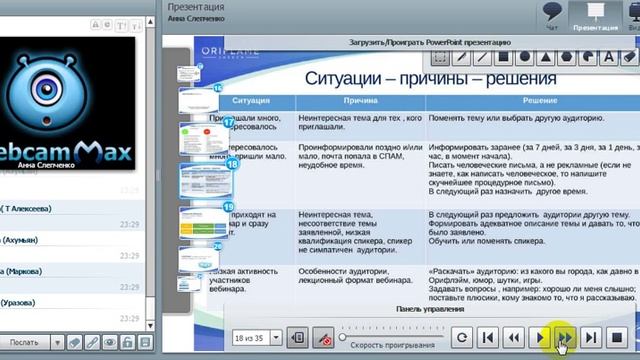Select the circle shape tool

tap(525, 57)
